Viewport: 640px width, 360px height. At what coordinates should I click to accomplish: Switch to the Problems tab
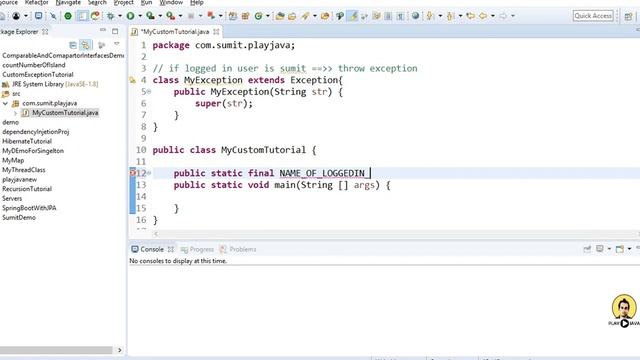238,249
